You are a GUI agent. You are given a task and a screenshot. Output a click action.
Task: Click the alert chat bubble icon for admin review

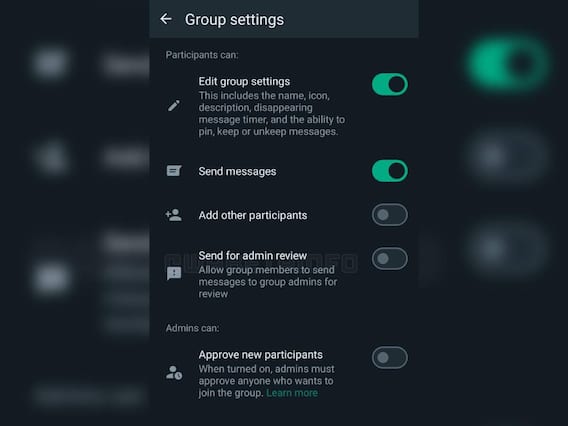174,273
